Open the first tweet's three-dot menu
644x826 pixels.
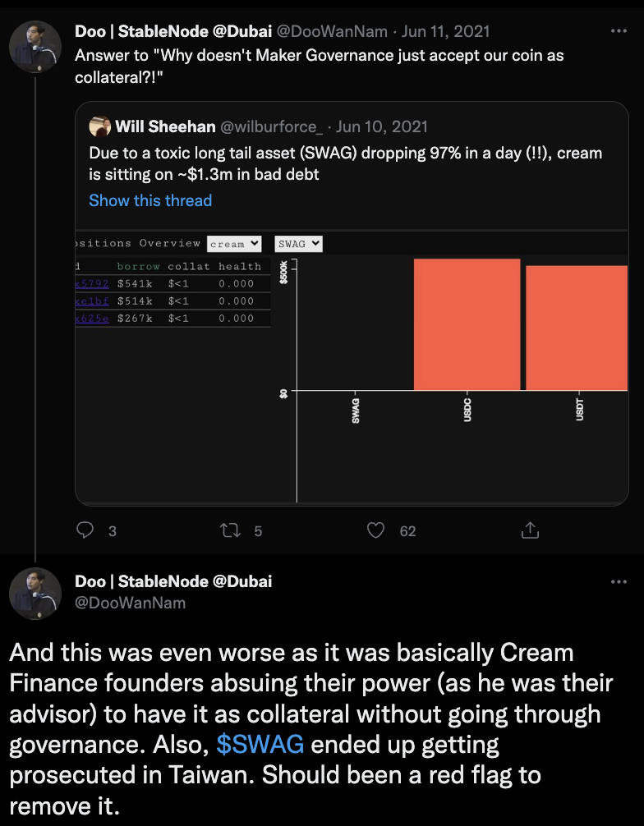[x=619, y=31]
